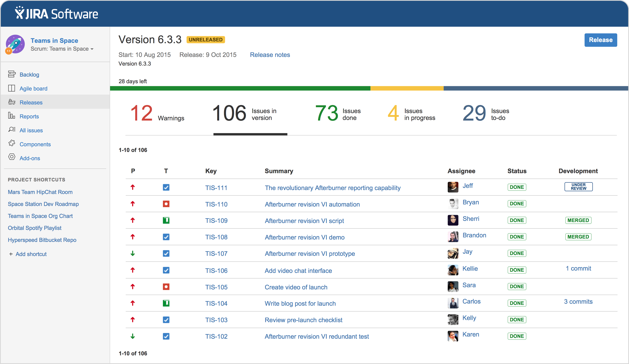This screenshot has width=629, height=364.
Task: Click the Agile board icon in sidebar
Action: [12, 88]
